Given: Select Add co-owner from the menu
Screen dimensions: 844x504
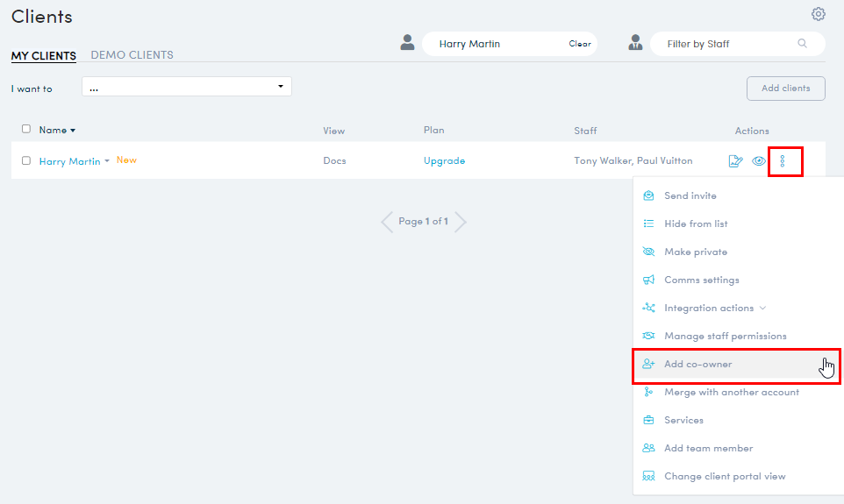Looking at the screenshot, I should [x=697, y=364].
